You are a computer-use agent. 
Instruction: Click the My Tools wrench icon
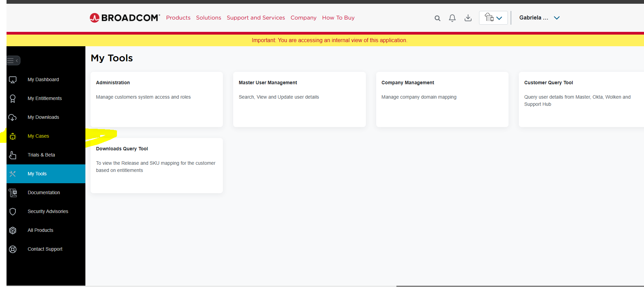click(x=13, y=174)
